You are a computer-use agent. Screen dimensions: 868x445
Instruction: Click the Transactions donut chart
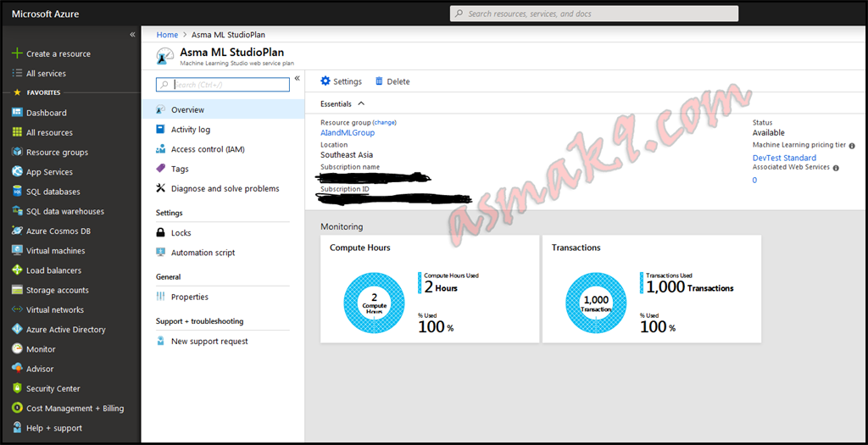tap(596, 303)
